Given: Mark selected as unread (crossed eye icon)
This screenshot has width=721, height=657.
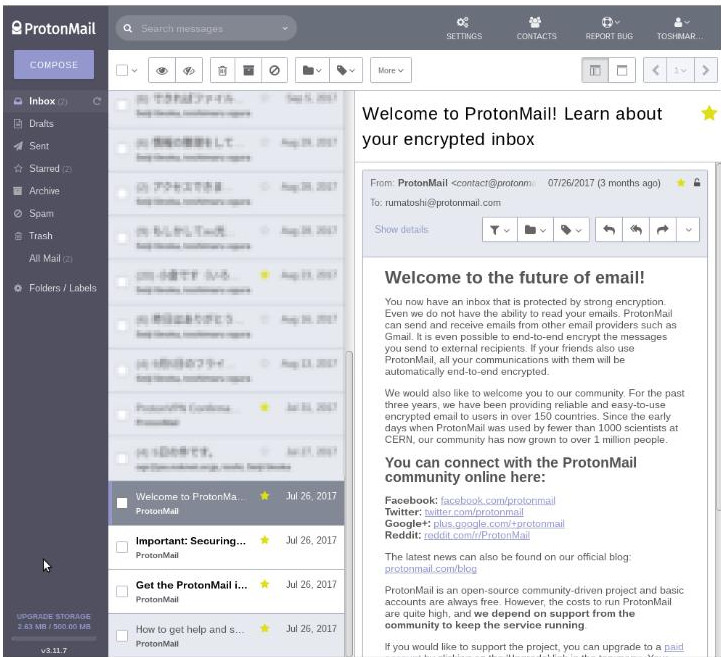Looking at the screenshot, I should pyautogui.click(x=189, y=70).
